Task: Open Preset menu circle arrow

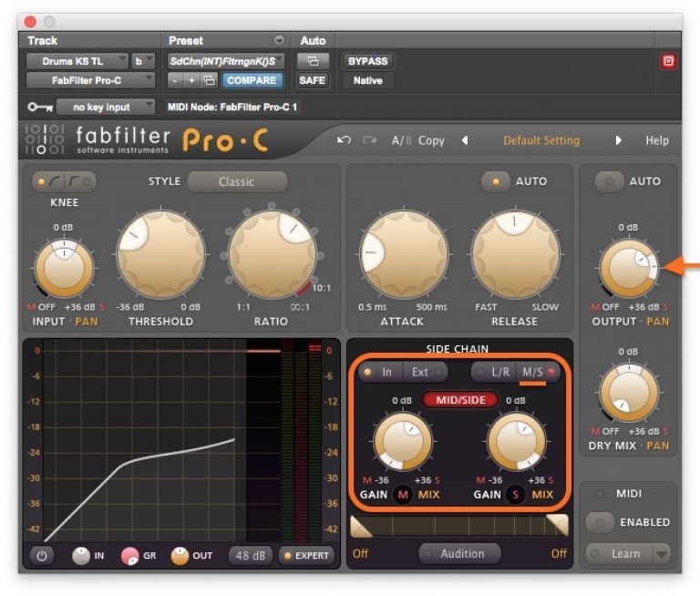Action: [x=279, y=41]
